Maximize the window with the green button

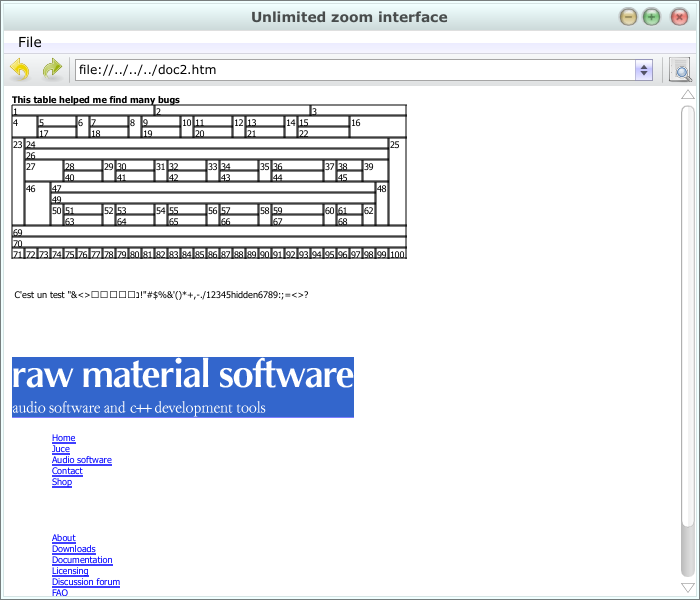coord(651,17)
